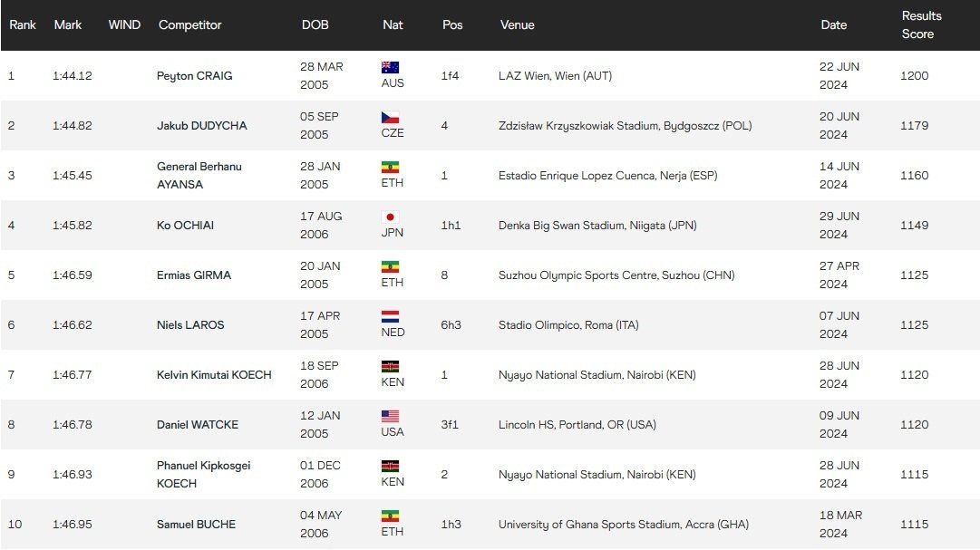Click the Venue column header
Image resolution: width=980 pixels, height=550 pixels.
[x=517, y=24]
